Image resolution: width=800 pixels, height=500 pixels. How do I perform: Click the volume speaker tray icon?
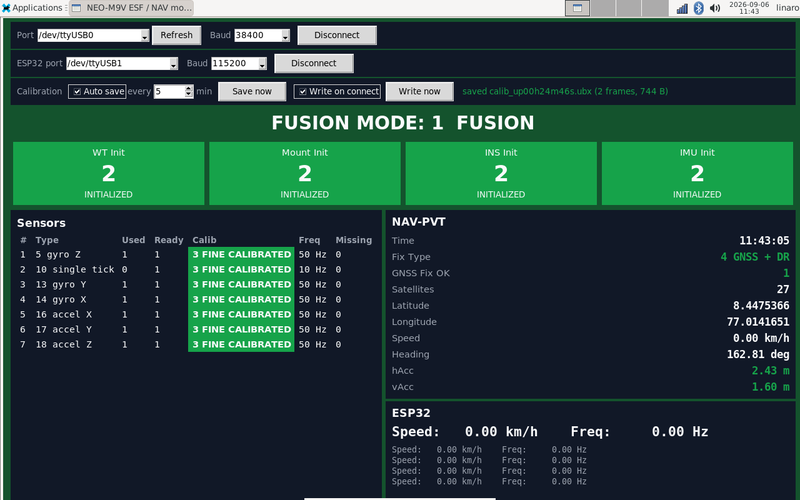(715, 8)
